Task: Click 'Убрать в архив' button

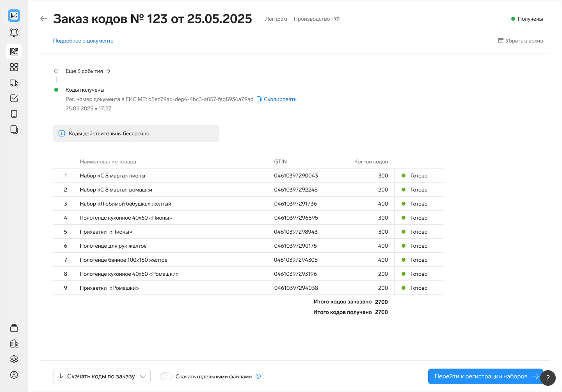Action: (520, 41)
